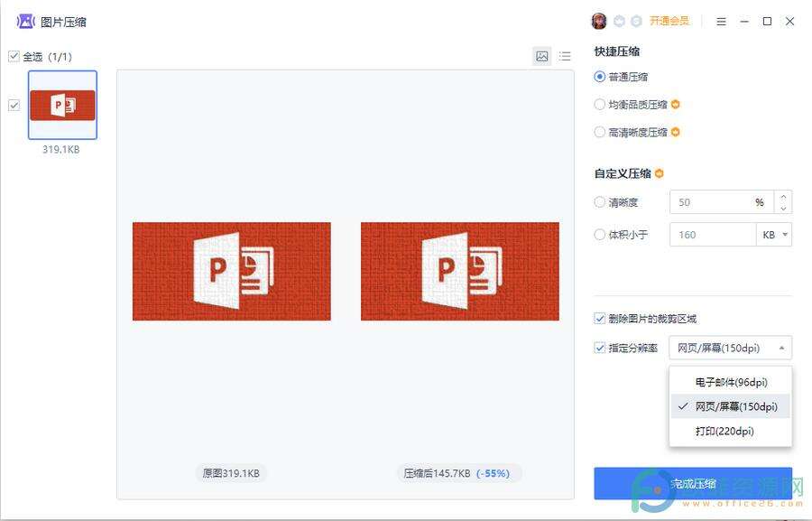Click the original image preview on left
Image resolution: width=812 pixels, height=521 pixels.
(232, 271)
